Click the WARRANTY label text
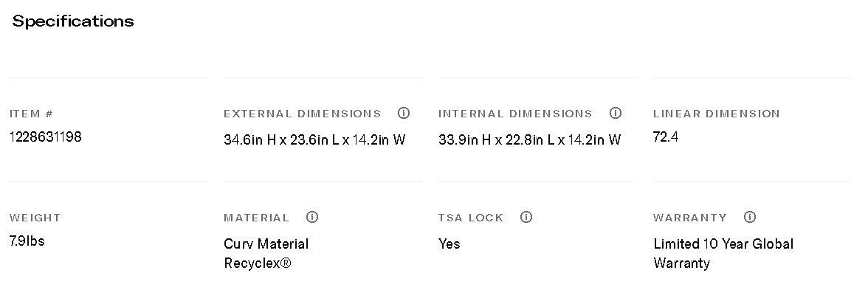 (x=689, y=218)
